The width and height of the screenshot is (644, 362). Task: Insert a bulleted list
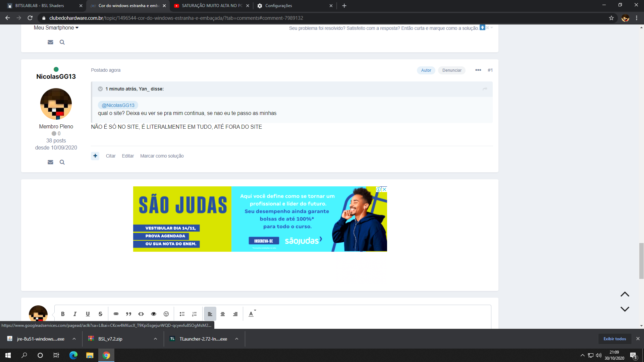[182, 314]
